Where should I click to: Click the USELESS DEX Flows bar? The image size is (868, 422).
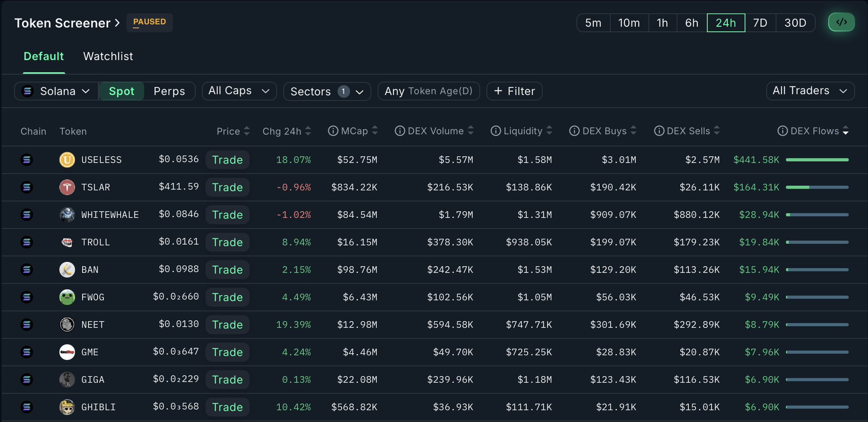pyautogui.click(x=817, y=160)
